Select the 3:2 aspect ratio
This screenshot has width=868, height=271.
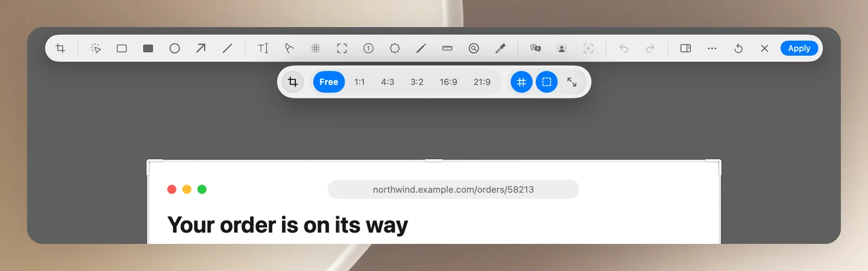417,82
